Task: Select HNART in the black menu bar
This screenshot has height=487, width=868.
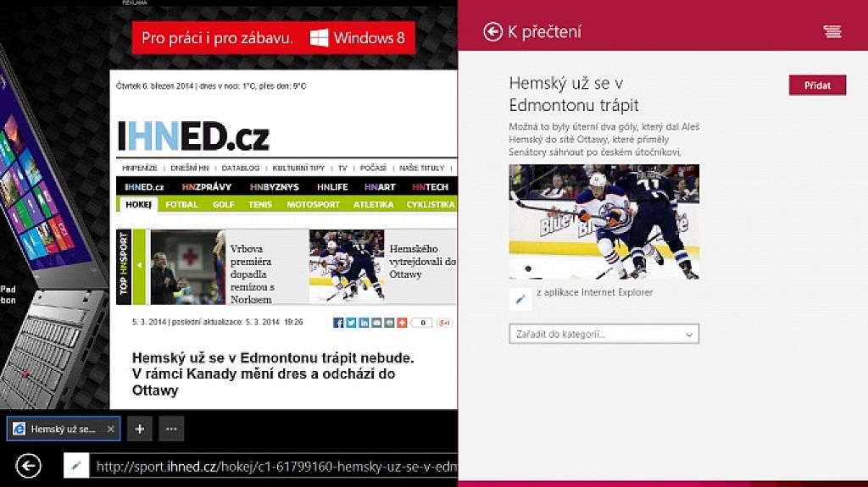Action: click(380, 187)
